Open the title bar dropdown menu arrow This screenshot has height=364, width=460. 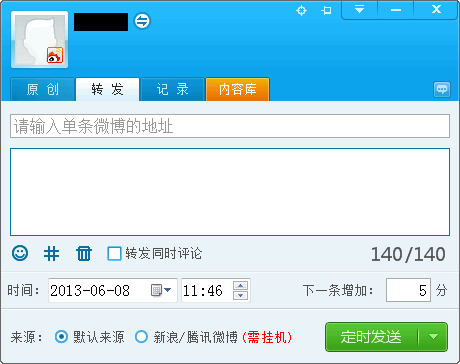(359, 10)
